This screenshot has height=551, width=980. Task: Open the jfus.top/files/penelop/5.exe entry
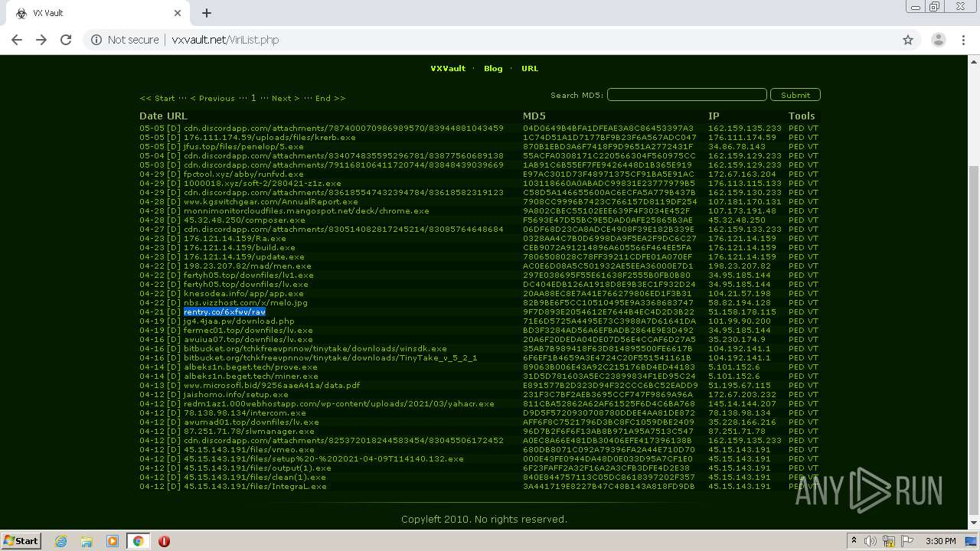click(243, 146)
